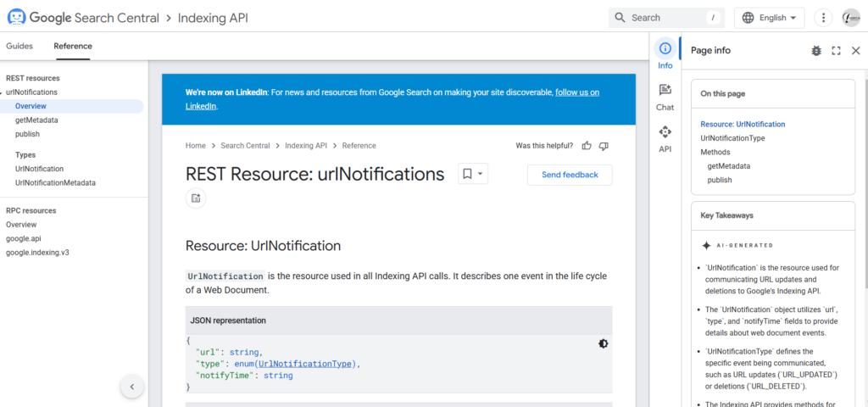Jump to UrlNotificationType in On this page
Screen dimensions: 868x407
pyautogui.click(x=732, y=138)
